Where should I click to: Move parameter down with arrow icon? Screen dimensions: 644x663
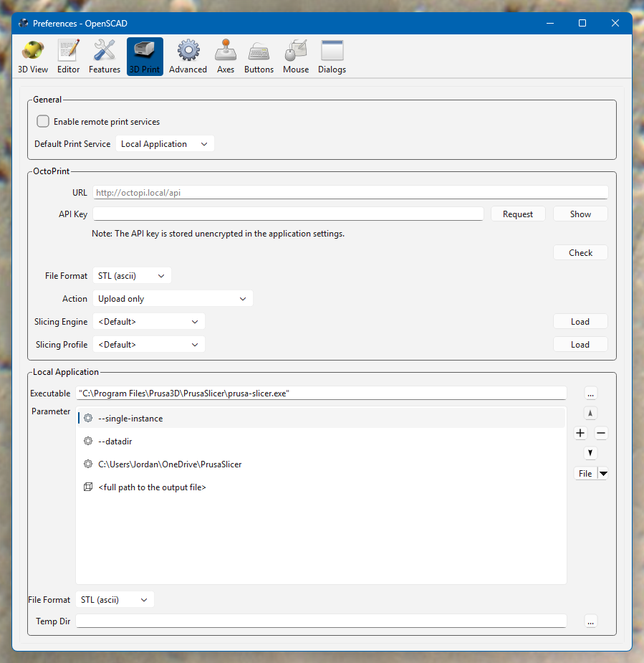pyautogui.click(x=590, y=453)
